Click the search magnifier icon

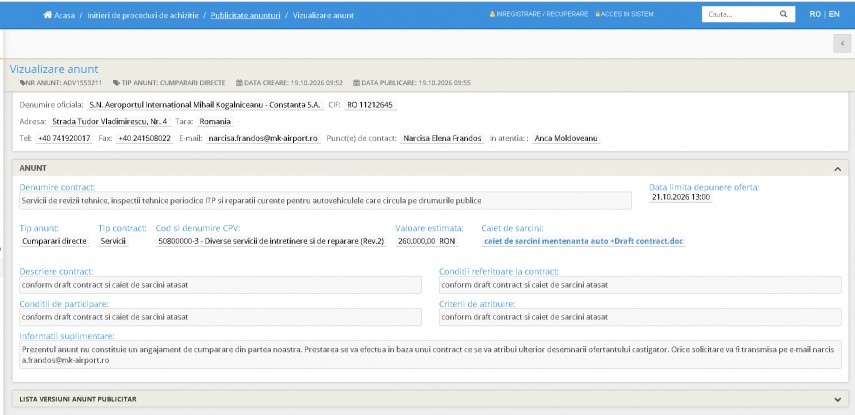point(784,15)
